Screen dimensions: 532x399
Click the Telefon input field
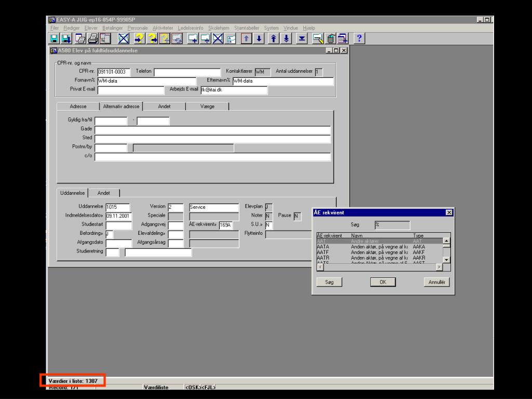(x=187, y=72)
